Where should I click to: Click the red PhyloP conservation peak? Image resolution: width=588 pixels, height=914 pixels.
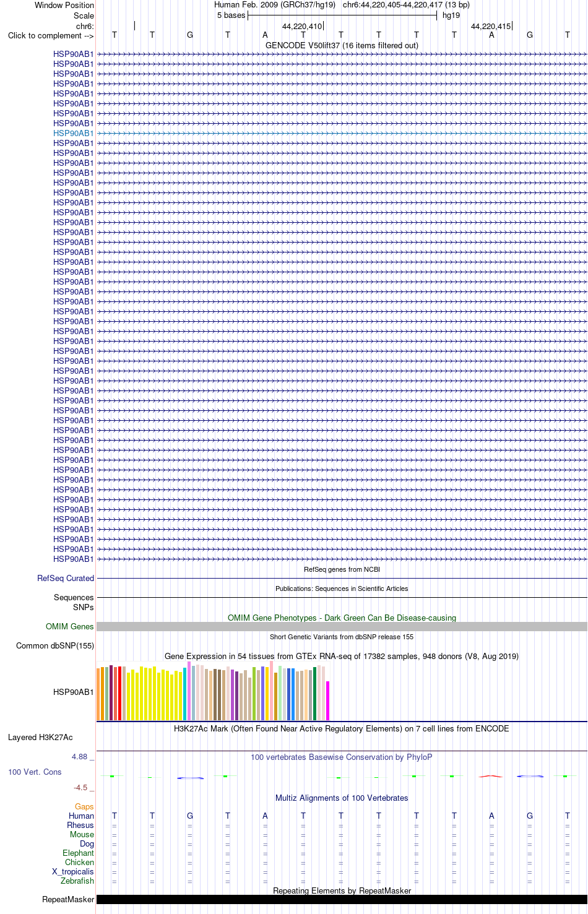click(491, 775)
